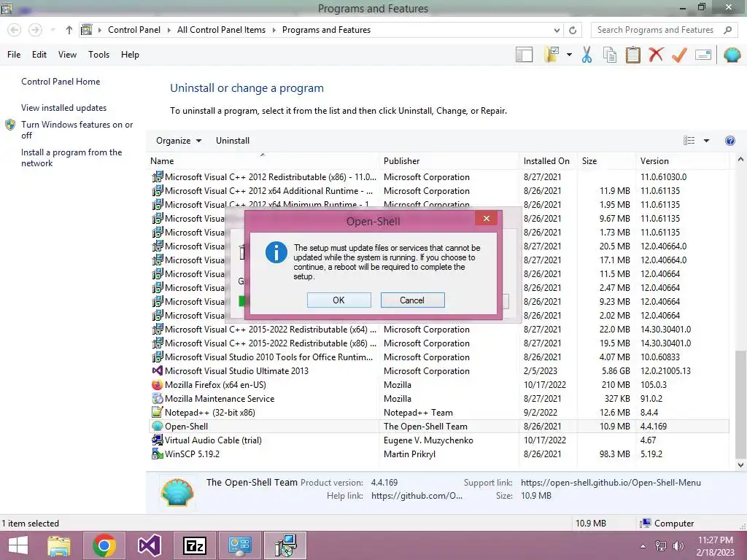Click Install a program from the network
This screenshot has width=747, height=560.
(71, 157)
